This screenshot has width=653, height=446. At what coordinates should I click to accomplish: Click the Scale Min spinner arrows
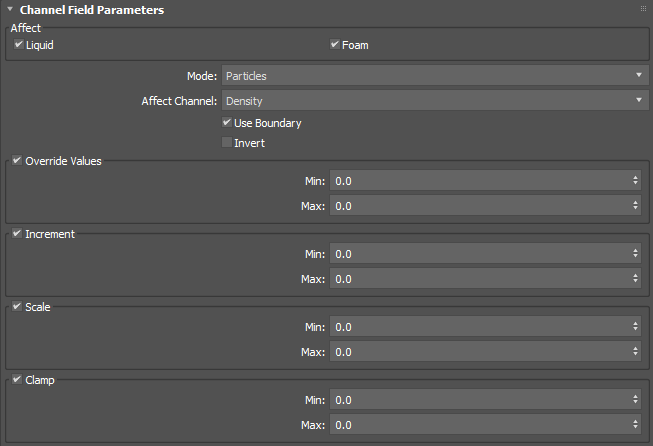(636, 327)
